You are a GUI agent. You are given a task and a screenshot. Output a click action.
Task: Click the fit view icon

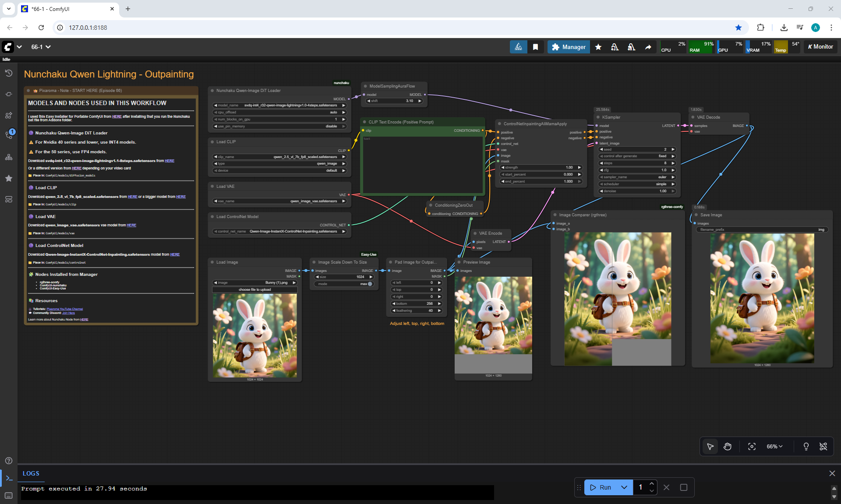752,446
